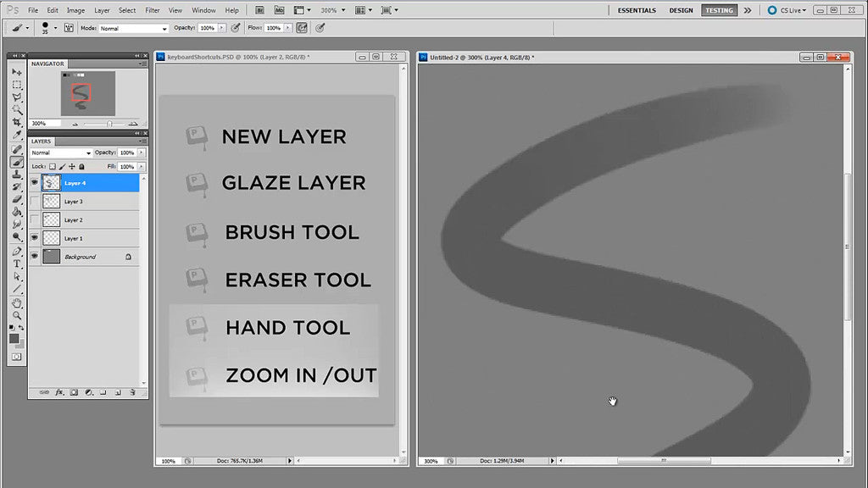Toggle lock position in Layers panel
The height and width of the screenshot is (488, 868).
72,167
